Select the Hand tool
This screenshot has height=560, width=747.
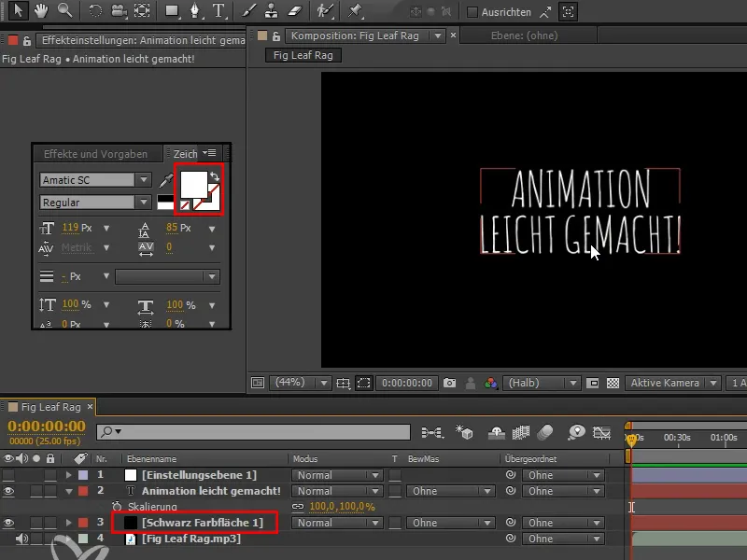click(x=42, y=12)
